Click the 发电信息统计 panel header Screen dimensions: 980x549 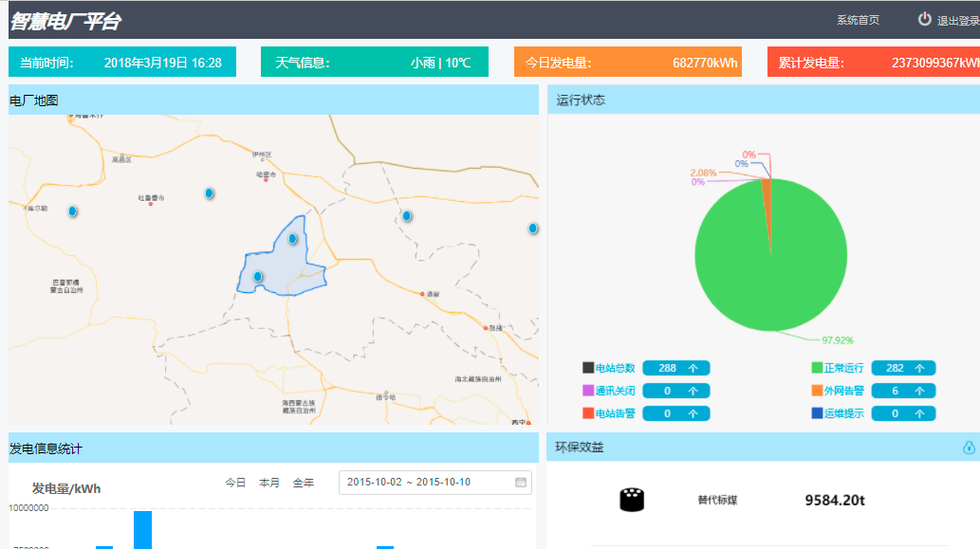[x=274, y=448]
